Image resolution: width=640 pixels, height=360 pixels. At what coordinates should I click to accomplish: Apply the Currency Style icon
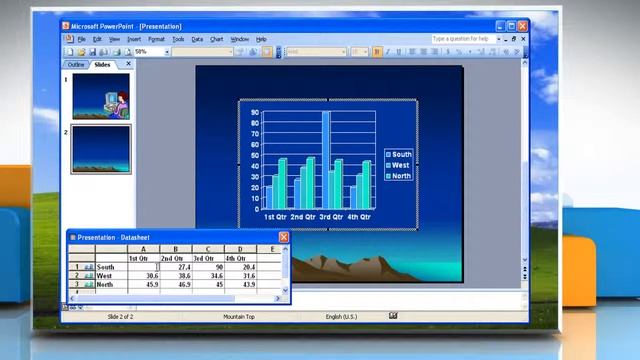click(448, 52)
